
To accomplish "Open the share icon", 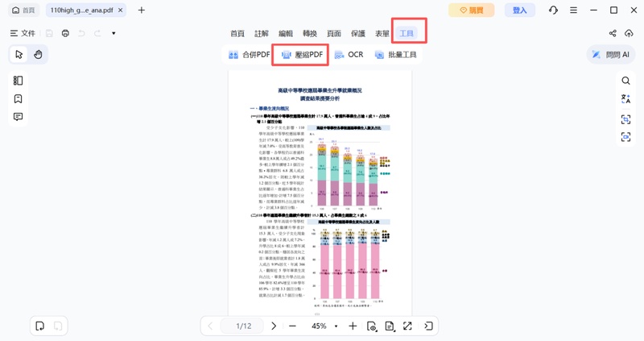I will tap(613, 33).
